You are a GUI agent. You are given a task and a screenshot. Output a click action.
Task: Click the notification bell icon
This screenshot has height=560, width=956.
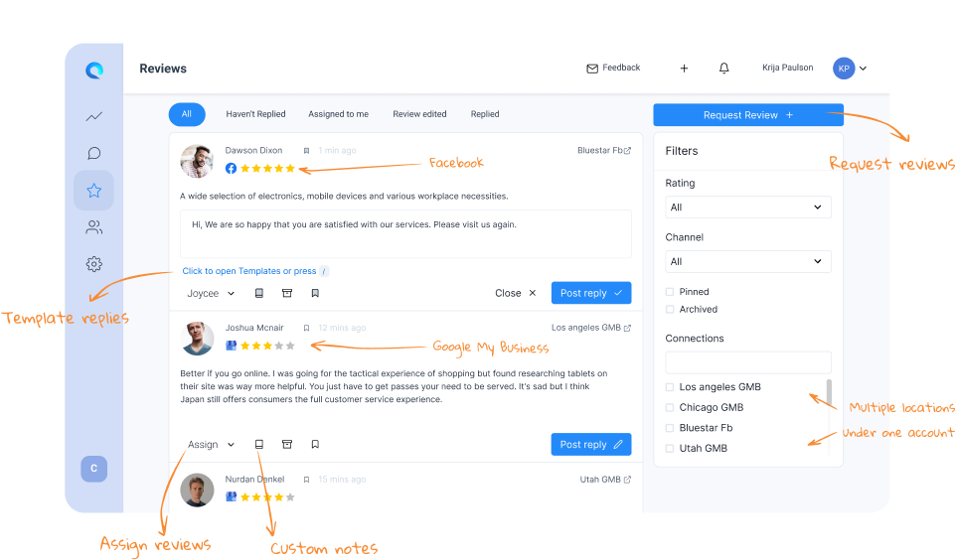coord(723,69)
